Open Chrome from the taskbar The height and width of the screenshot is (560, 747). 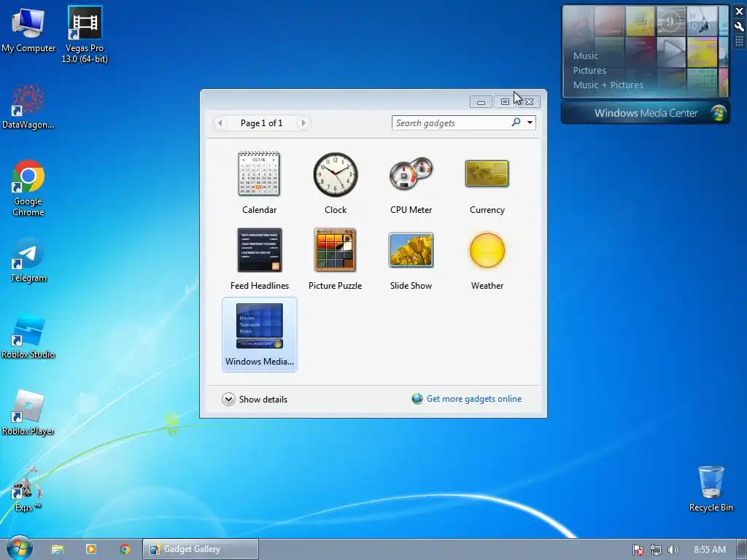[125, 550]
